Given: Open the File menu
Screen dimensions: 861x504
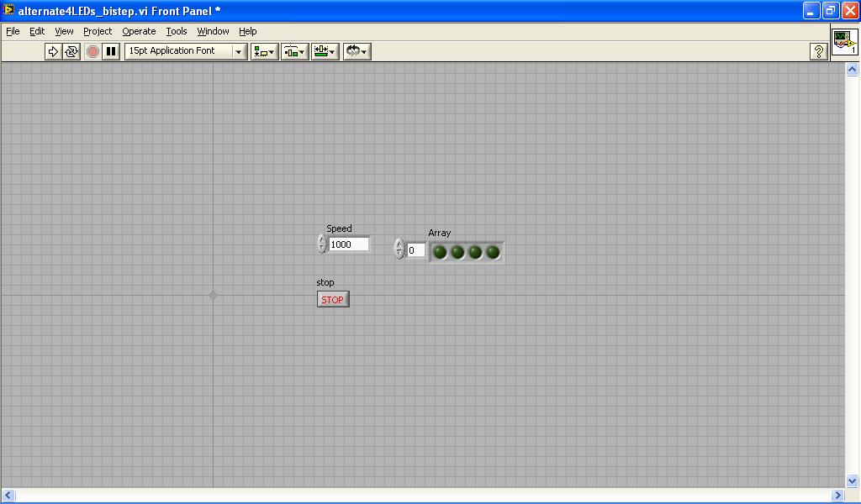Looking at the screenshot, I should (x=13, y=31).
